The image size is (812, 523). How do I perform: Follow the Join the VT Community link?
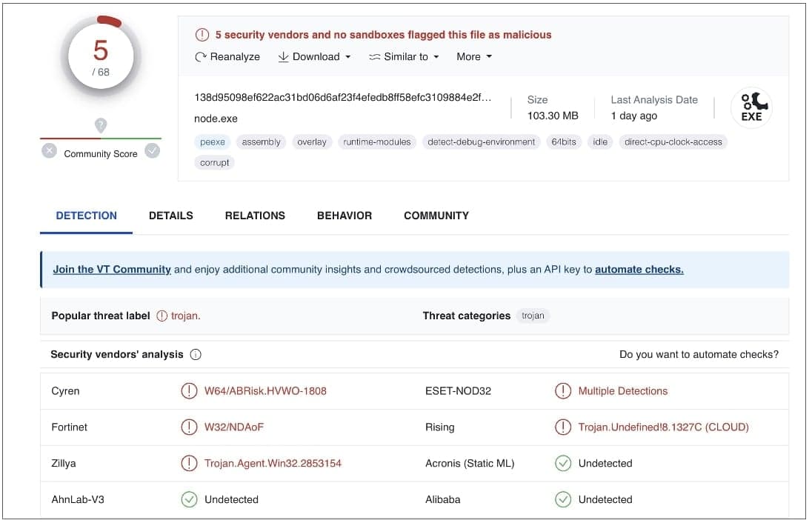coord(112,270)
